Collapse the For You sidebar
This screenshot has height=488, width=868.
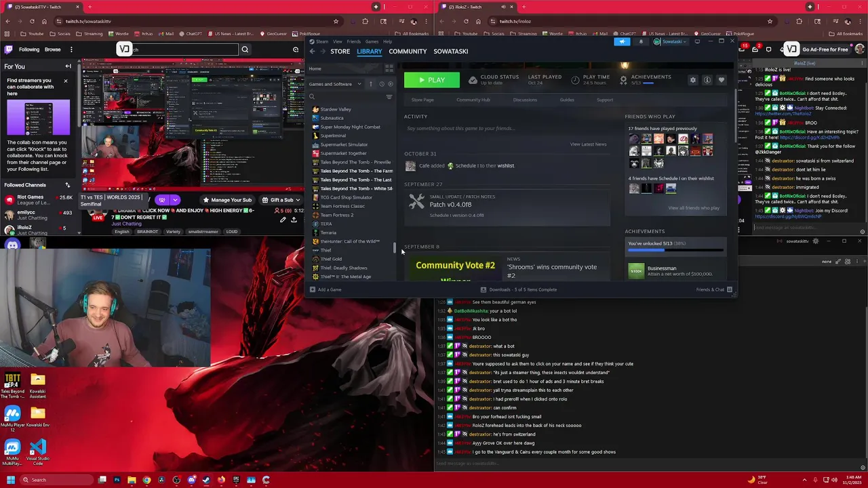coord(68,66)
